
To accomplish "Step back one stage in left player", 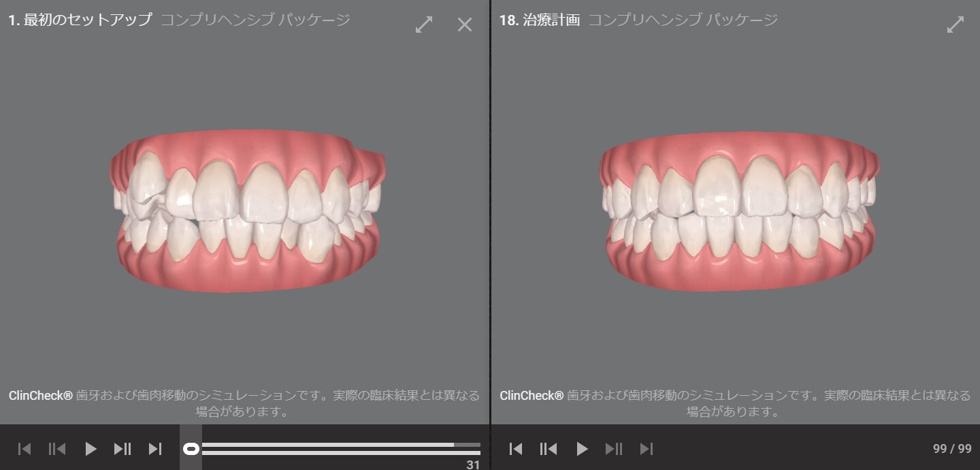I will pos(57,448).
